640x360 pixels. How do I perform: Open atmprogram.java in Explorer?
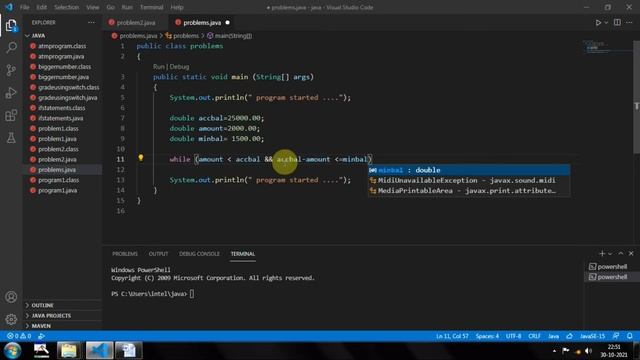62,56
